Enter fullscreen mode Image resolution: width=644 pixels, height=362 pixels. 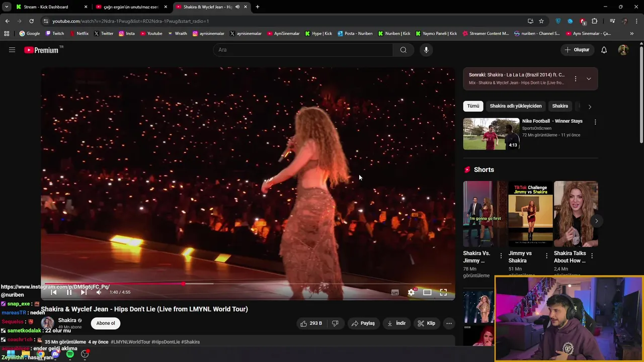(443, 292)
